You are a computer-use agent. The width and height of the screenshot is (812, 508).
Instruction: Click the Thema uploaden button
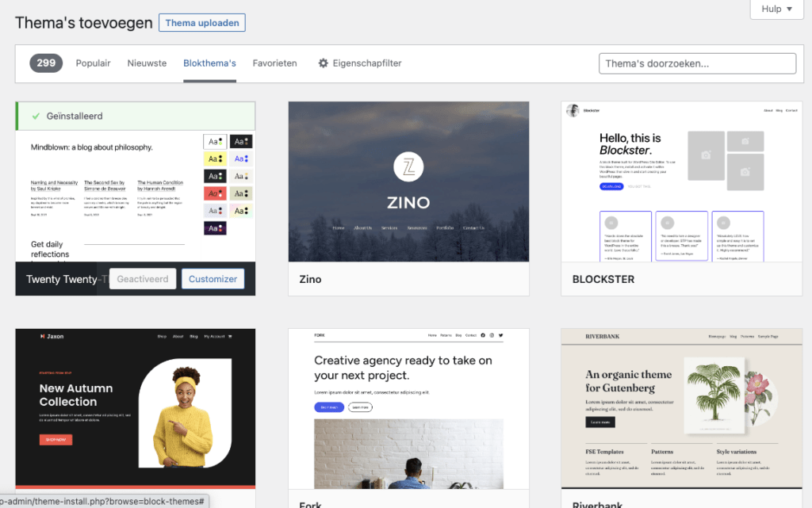[202, 23]
